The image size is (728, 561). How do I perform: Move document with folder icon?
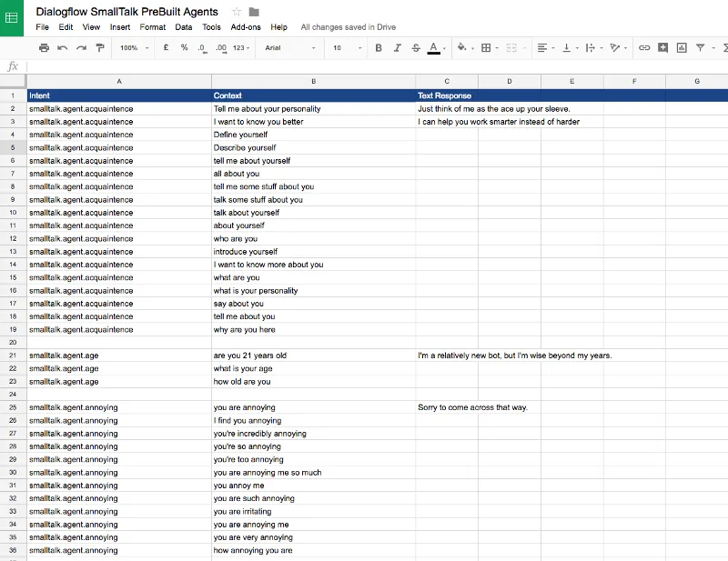point(254,12)
